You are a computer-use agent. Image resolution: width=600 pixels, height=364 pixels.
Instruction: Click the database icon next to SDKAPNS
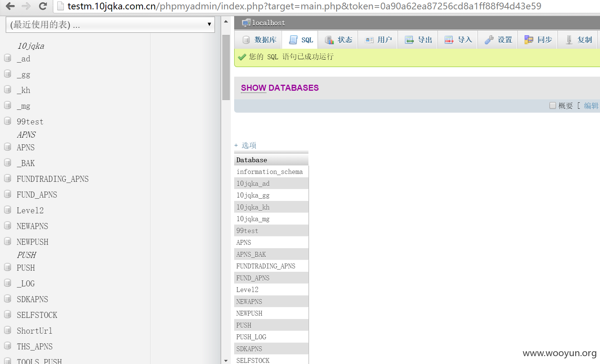pyautogui.click(x=8, y=298)
